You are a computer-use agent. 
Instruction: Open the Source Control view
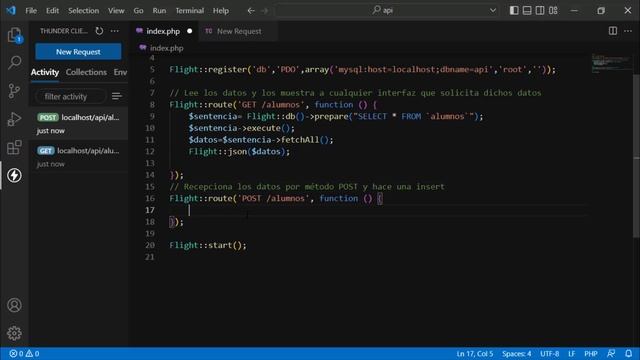(x=14, y=91)
